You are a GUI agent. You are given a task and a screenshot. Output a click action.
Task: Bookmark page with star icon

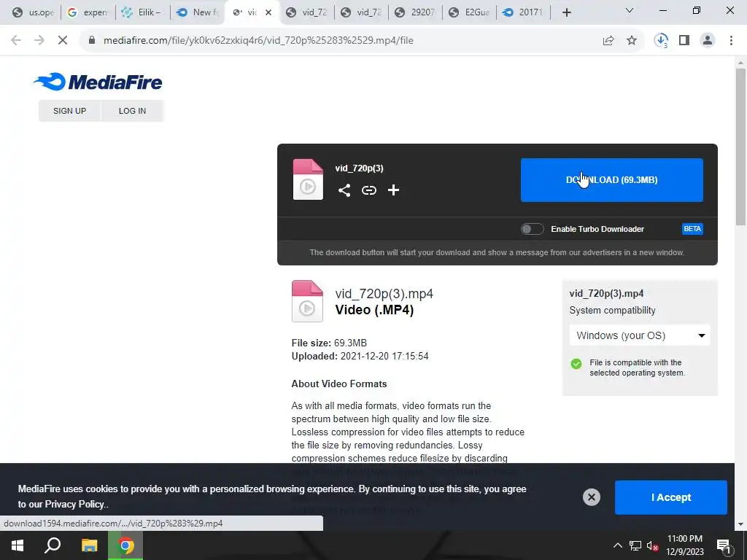(x=632, y=41)
